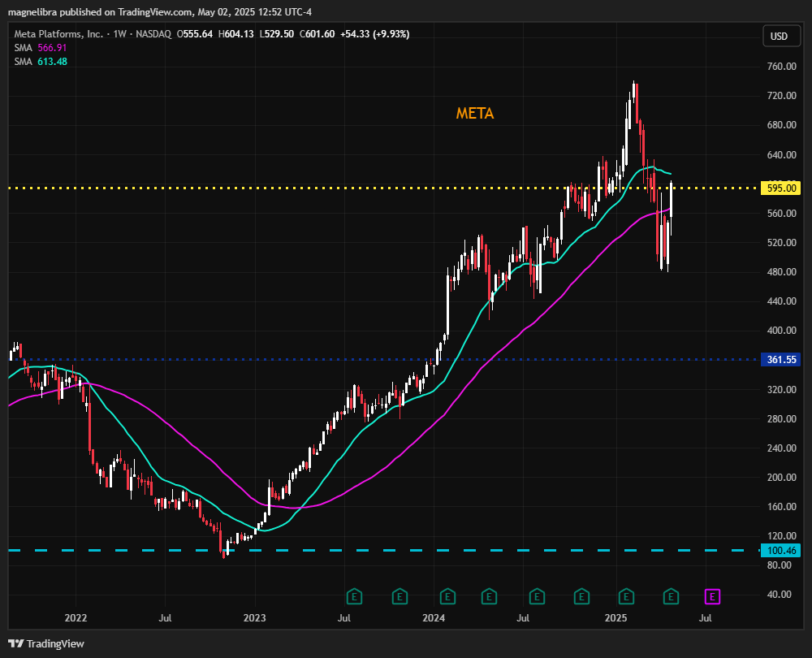This screenshot has height=658, width=812.
Task: Open the TradingView logo link
Action: pos(46,643)
